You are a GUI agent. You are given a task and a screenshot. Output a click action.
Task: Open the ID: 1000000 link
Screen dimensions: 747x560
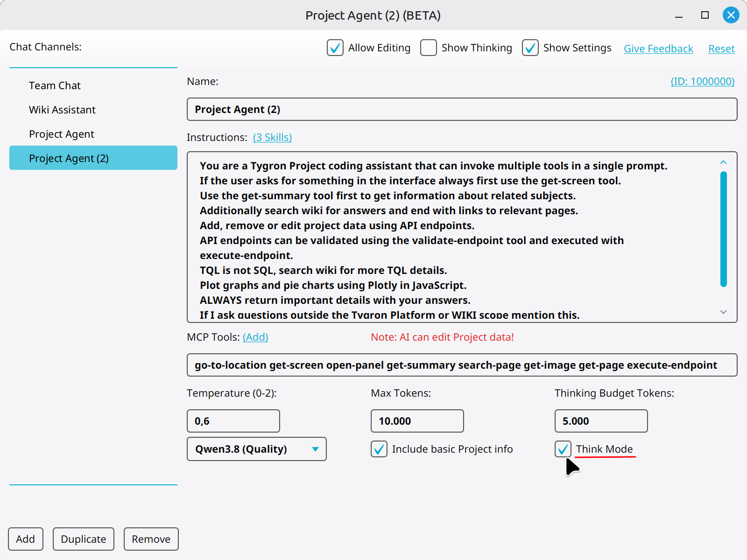pyautogui.click(x=703, y=81)
